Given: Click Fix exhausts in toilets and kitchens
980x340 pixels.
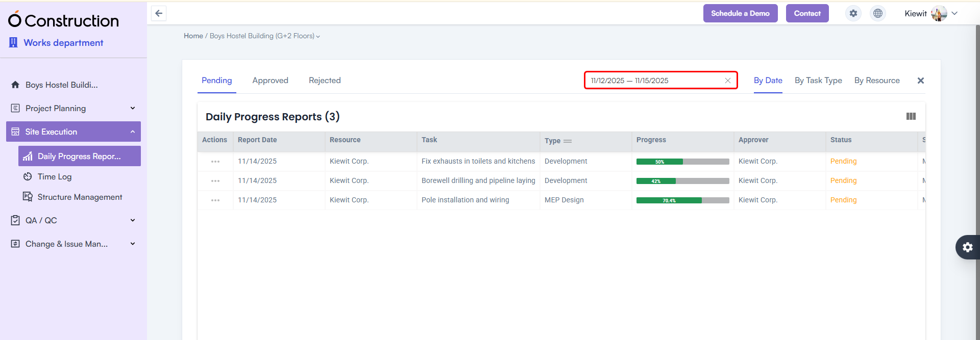Looking at the screenshot, I should [478, 161].
